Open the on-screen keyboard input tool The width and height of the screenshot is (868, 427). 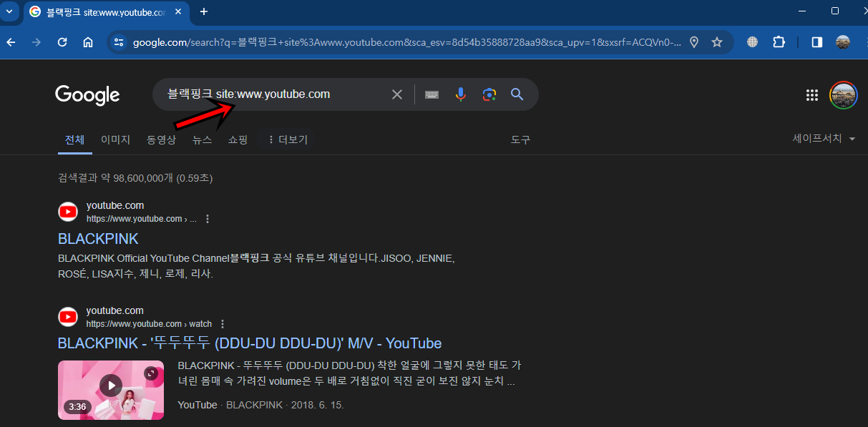tap(431, 94)
